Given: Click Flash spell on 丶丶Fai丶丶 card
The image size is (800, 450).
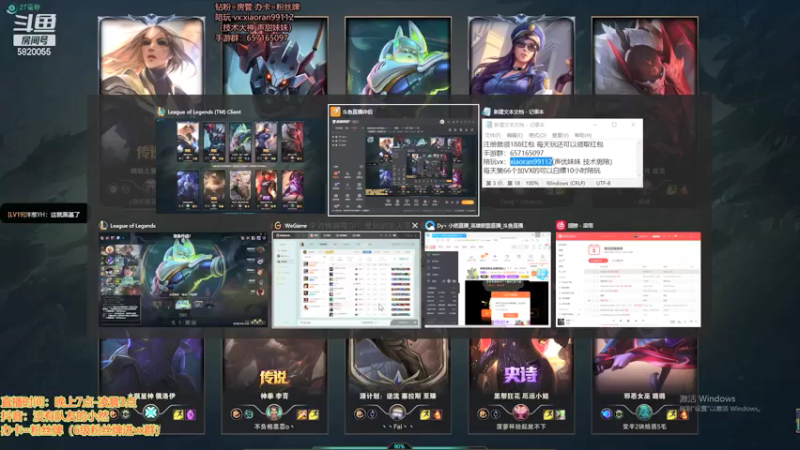Looking at the screenshot, I should coord(425,414).
